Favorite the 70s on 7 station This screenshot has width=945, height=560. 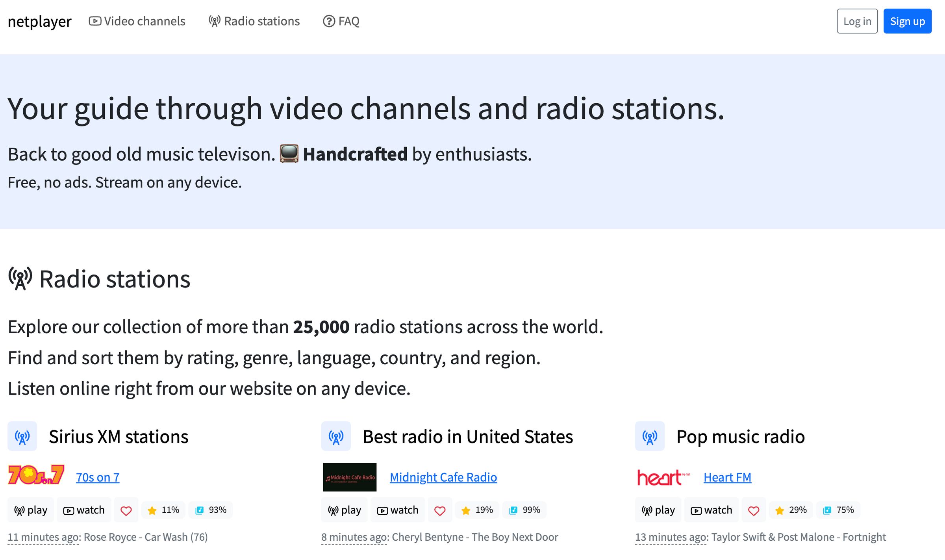click(126, 510)
